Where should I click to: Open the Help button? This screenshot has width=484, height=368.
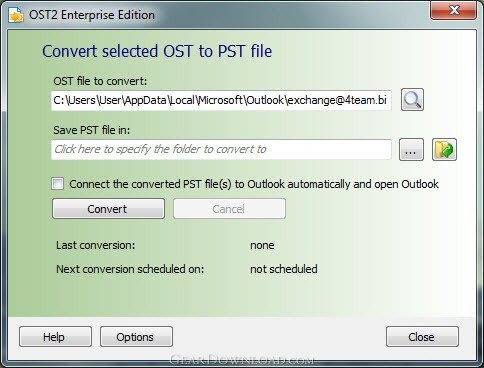point(55,337)
